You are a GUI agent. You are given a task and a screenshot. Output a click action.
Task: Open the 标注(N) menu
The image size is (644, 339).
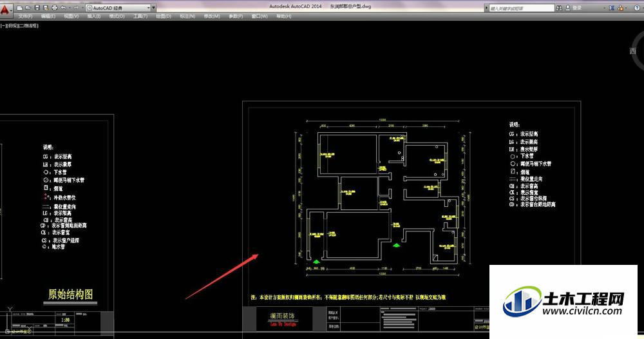coord(187,16)
